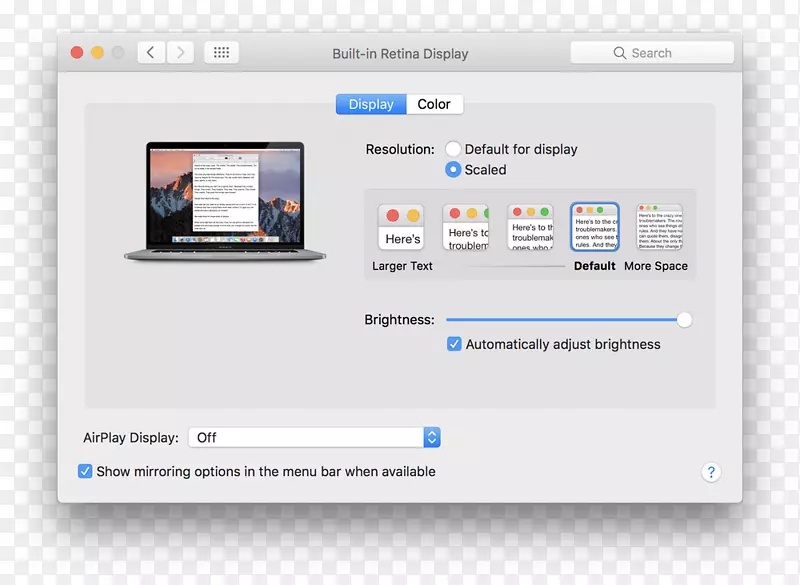Click the back navigation arrow

click(x=150, y=52)
